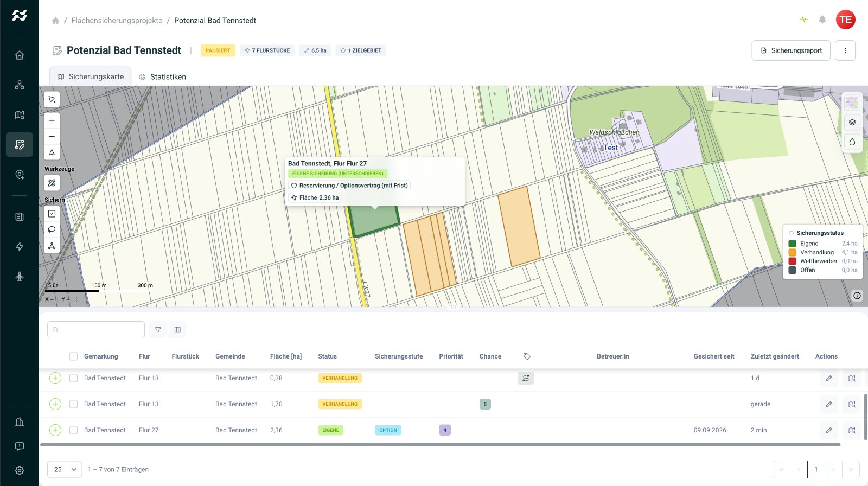Activate the map selection cursor tool
Screen dimensions: 868x486
52,100
